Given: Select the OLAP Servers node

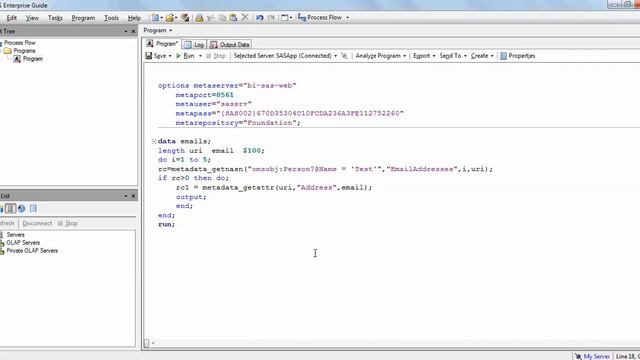Looking at the screenshot, I should [x=23, y=242].
